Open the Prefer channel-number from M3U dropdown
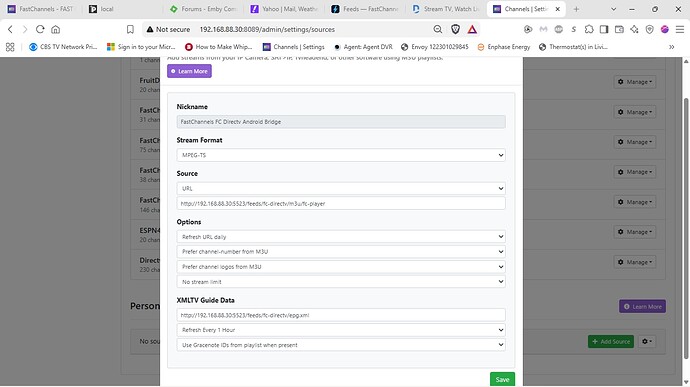The height and width of the screenshot is (387, 690). tap(341, 252)
